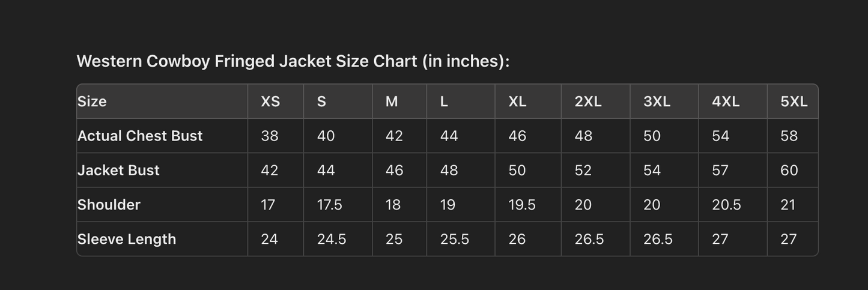868x290 pixels.
Task: Click the chart title mentioning Western Cowboy Fringed Jacket
Action: pos(293,61)
